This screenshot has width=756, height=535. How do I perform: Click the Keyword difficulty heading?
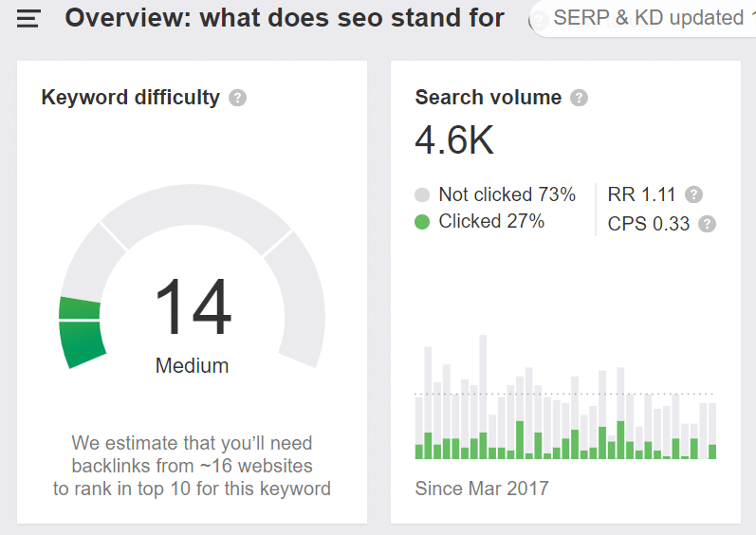[x=130, y=98]
